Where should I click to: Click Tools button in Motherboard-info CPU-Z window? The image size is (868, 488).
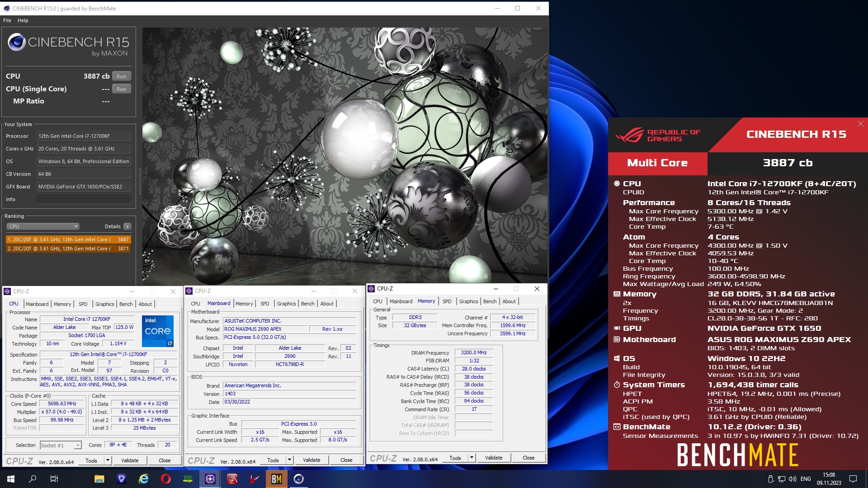(x=273, y=460)
